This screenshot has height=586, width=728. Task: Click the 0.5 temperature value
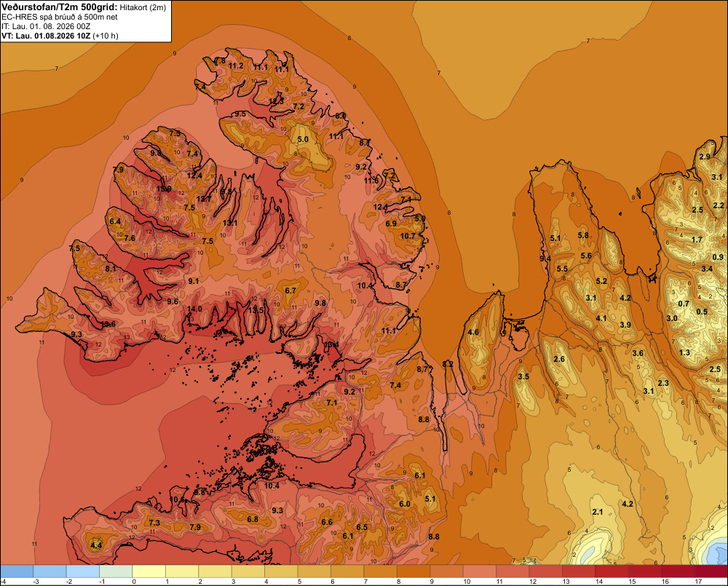(702, 312)
